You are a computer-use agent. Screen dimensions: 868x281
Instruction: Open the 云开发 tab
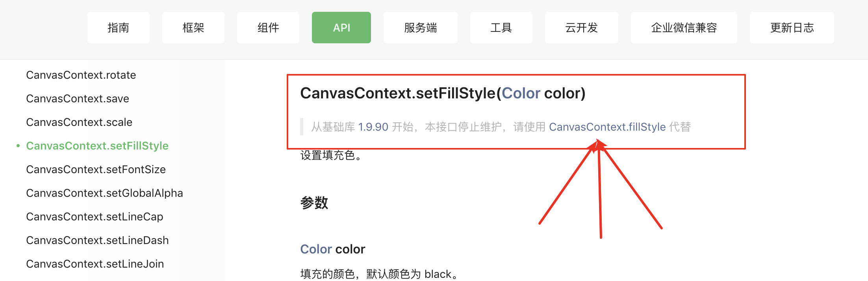click(x=581, y=28)
